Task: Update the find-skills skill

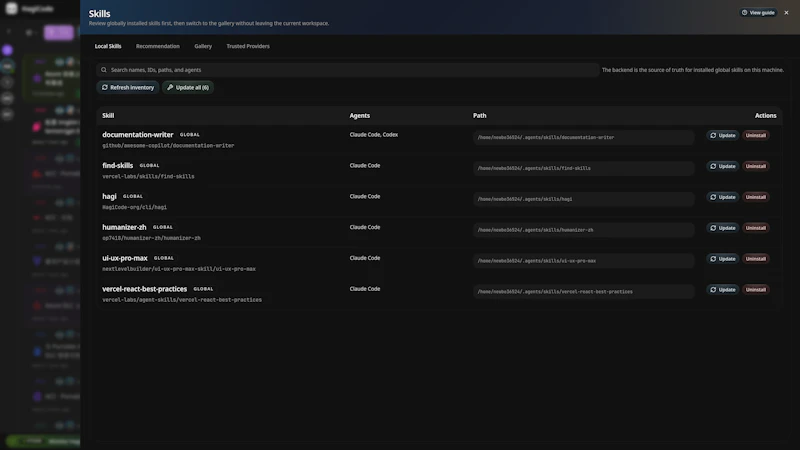Action: pyautogui.click(x=723, y=166)
